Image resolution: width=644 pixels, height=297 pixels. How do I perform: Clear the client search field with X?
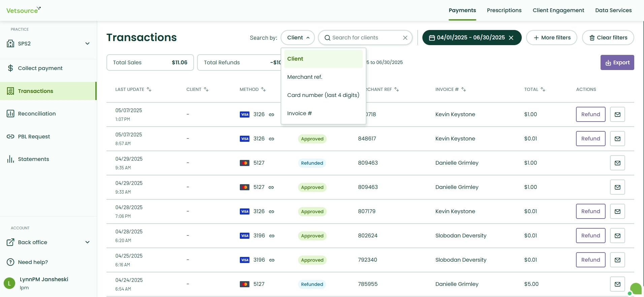point(405,38)
